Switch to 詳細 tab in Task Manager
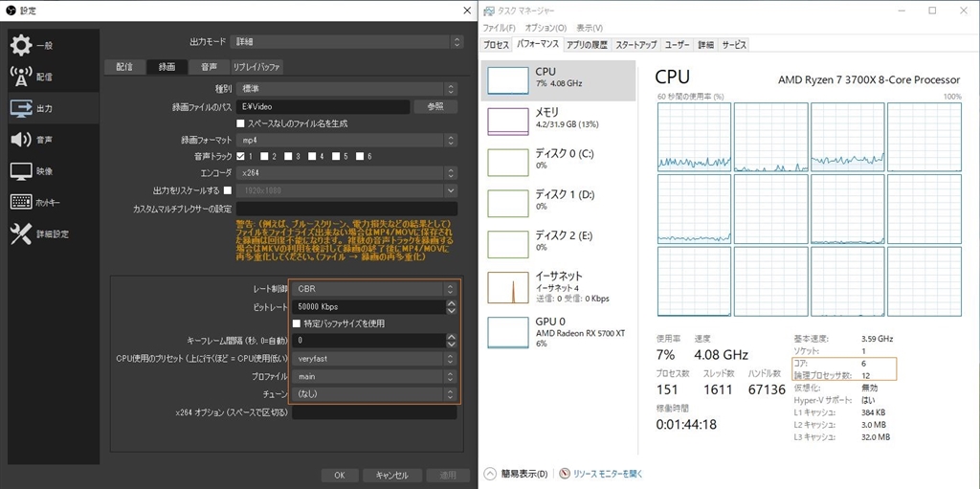This screenshot has height=489, width=980. pyautogui.click(x=706, y=45)
